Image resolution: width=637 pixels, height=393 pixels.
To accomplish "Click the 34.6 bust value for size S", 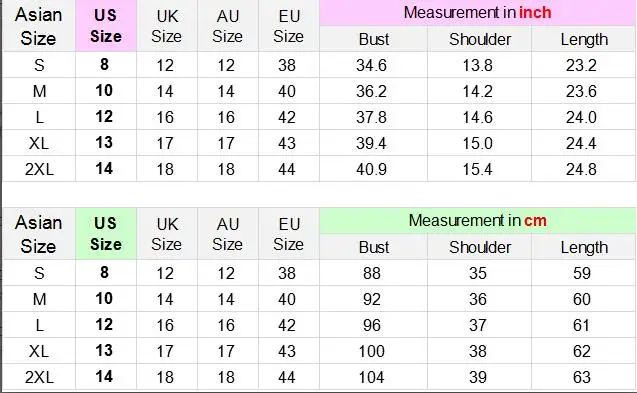I will 371,65.
